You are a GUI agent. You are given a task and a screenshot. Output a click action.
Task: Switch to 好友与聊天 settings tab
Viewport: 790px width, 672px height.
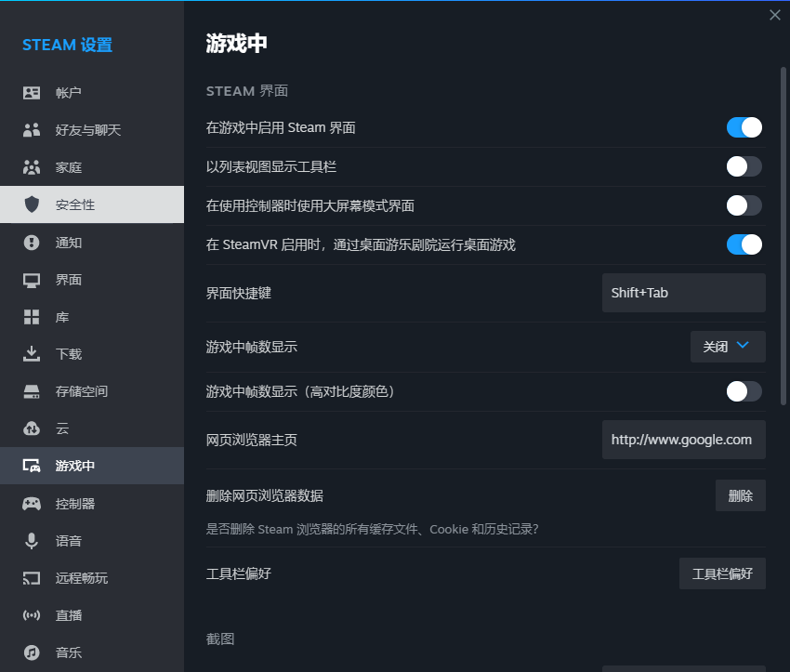pyautogui.click(x=92, y=130)
